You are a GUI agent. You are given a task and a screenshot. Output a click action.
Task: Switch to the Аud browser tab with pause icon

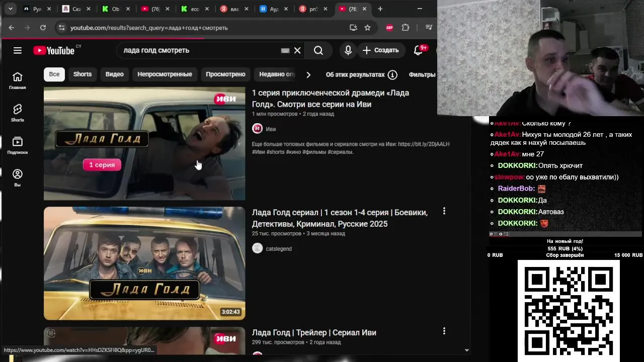click(274, 9)
